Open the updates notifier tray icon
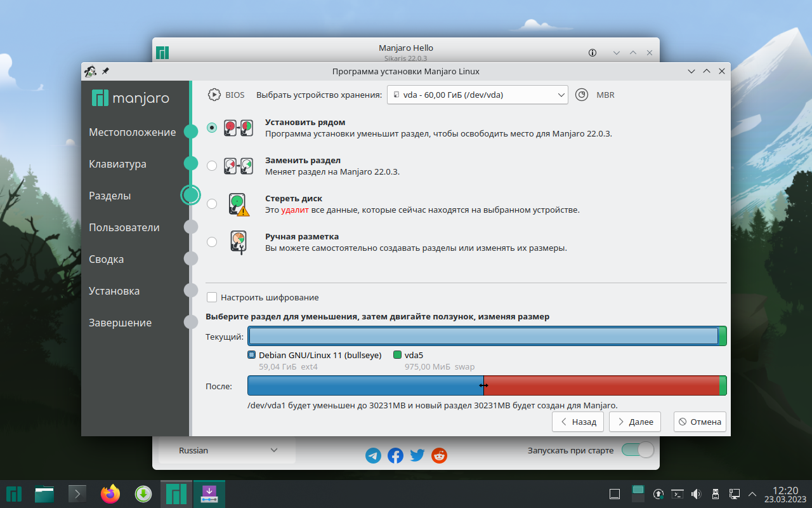 [x=658, y=494]
